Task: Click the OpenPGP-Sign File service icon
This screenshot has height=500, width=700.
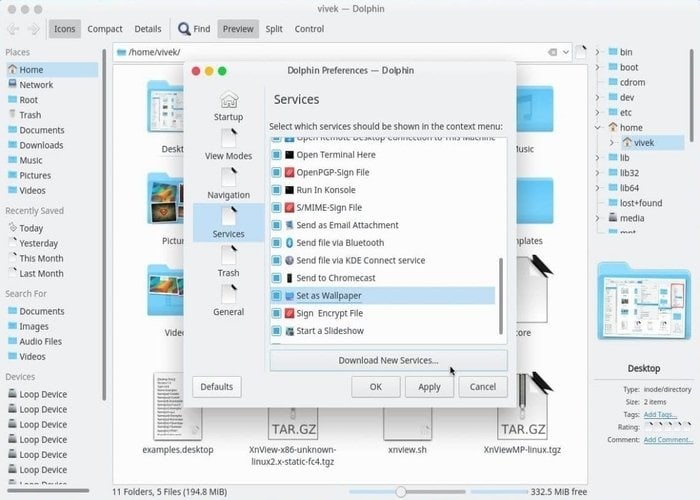Action: click(289, 172)
